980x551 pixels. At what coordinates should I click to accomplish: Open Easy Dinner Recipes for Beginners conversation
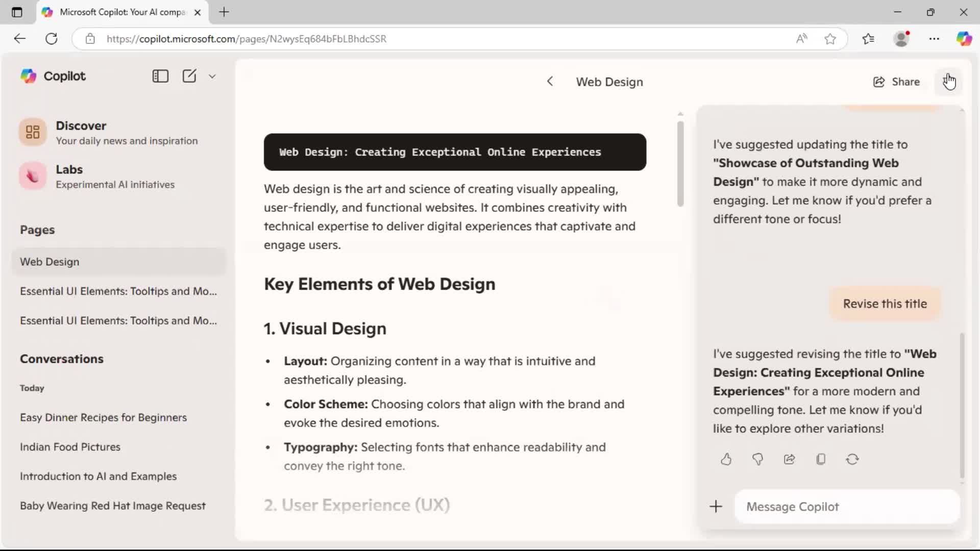click(x=103, y=417)
